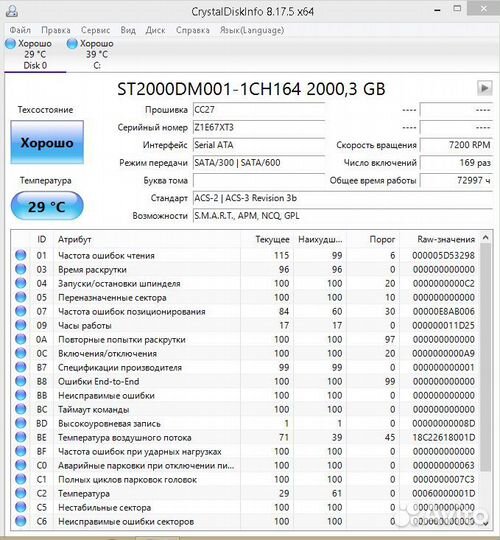
Task: Click status icon for BD Высокоуровневая запись
Action: click(21, 423)
